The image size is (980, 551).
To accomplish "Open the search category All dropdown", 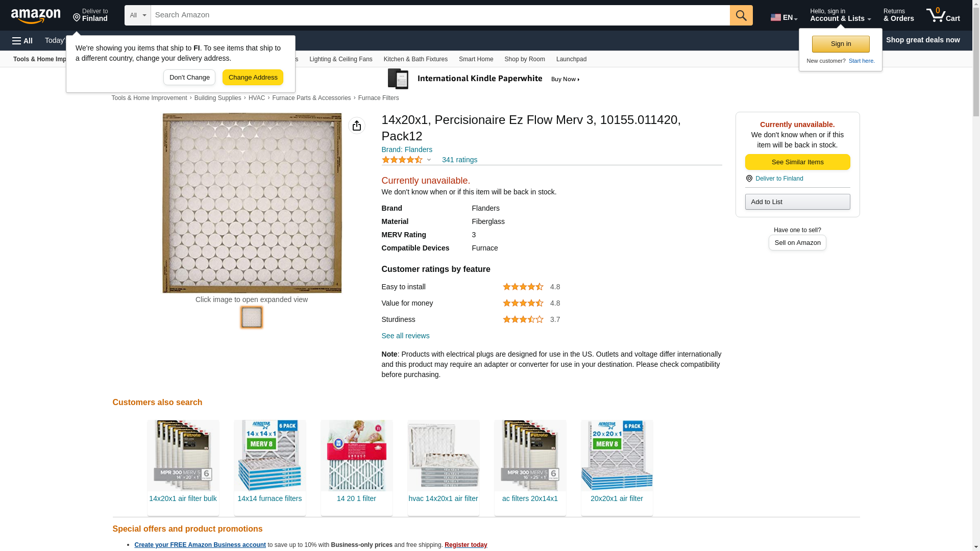I will pos(137,15).
